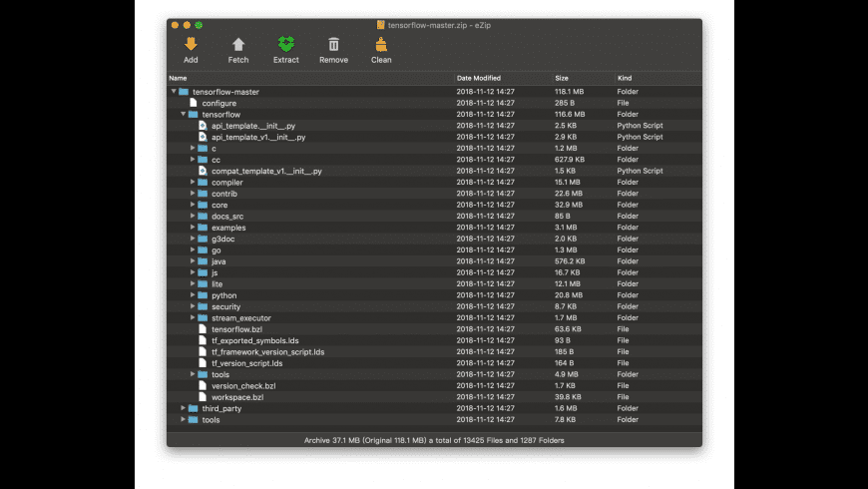
Task: Click the compiler folder icon
Action: (203, 183)
